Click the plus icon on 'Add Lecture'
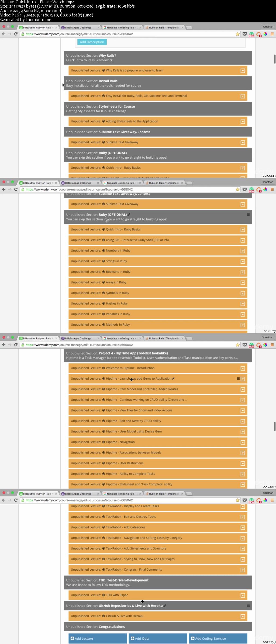276x644 pixels. [72, 638]
